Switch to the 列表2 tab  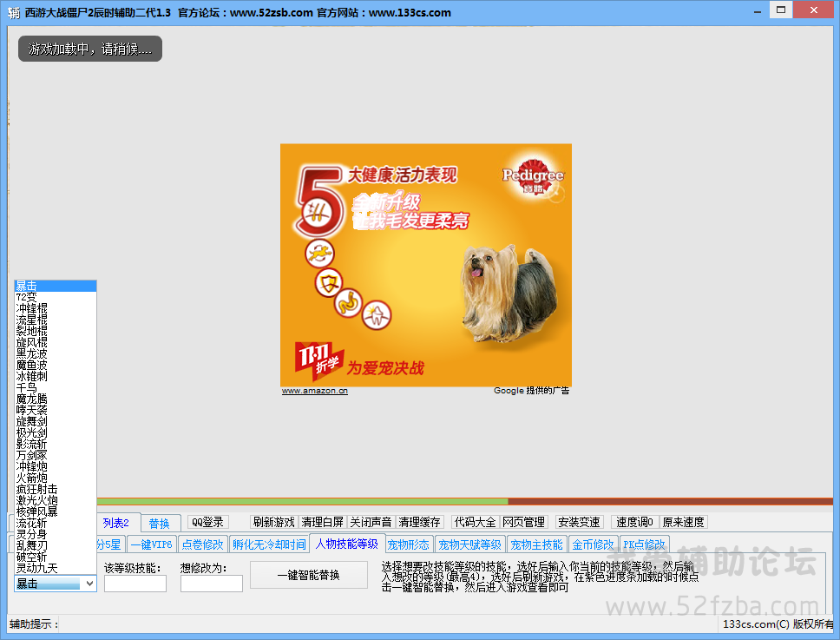tap(118, 523)
